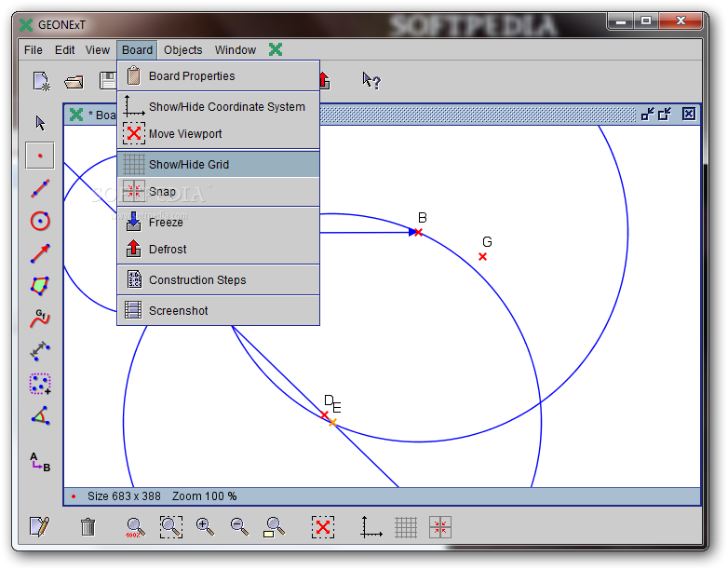Click the Save floppy disk icon
Viewport: 728px width, 570px height.
108,81
